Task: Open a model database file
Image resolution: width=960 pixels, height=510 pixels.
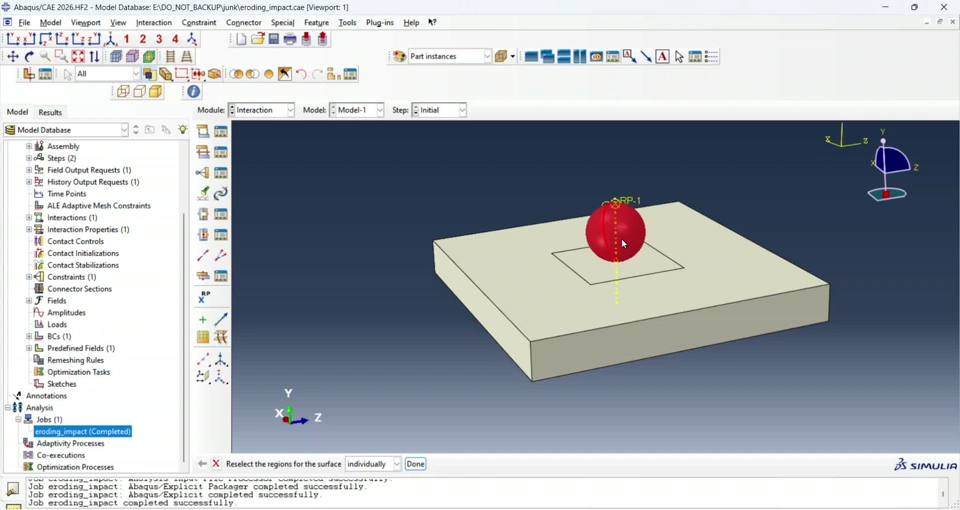Action: pyautogui.click(x=258, y=39)
